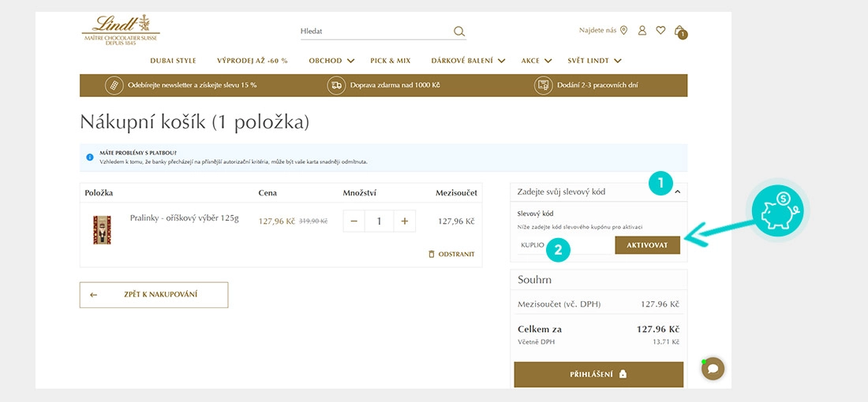Open the Dubai Style menu item
The image size is (868, 402).
174,61
